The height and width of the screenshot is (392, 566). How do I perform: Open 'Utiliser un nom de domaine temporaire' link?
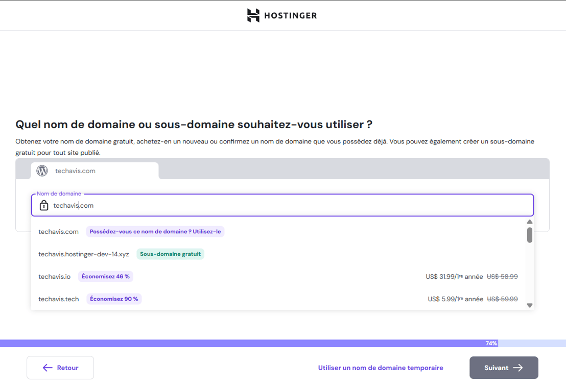(381, 367)
